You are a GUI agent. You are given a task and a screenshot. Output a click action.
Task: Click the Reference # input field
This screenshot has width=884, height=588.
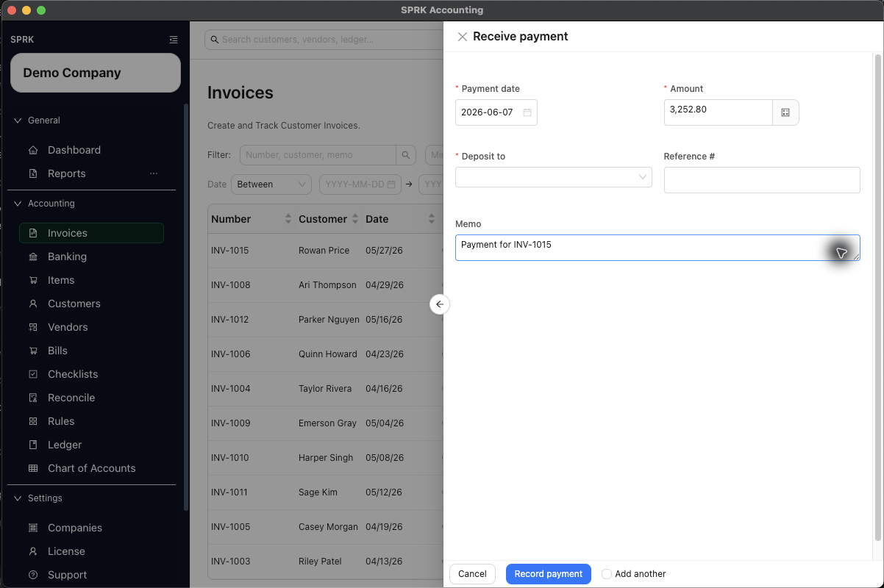pyautogui.click(x=762, y=180)
